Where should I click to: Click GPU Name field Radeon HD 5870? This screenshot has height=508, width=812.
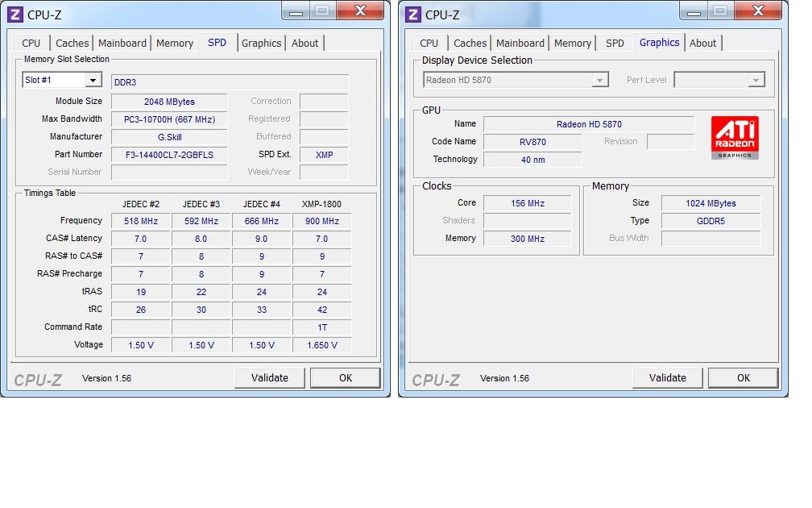[x=589, y=124]
